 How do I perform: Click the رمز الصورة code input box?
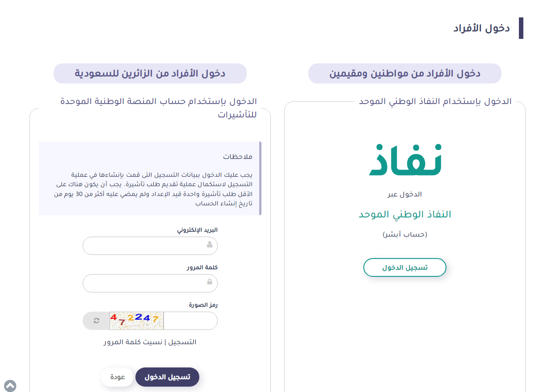pos(189,321)
